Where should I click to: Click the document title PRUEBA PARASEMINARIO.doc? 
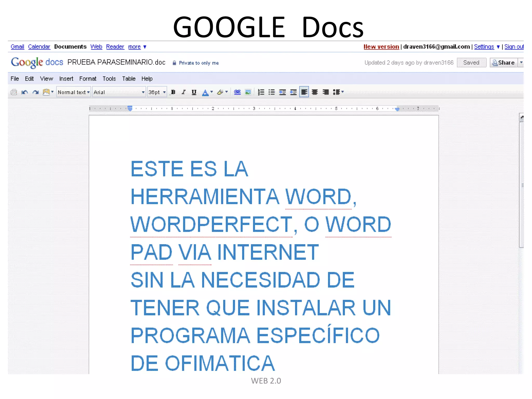tap(116, 62)
